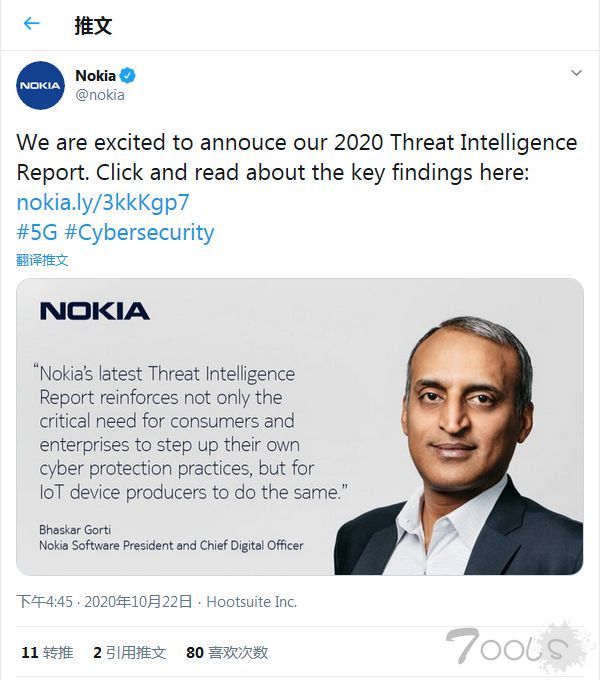601x680 pixels.
Task: View the 2 引用推文 quote tweets
Action: pyautogui.click(x=129, y=652)
